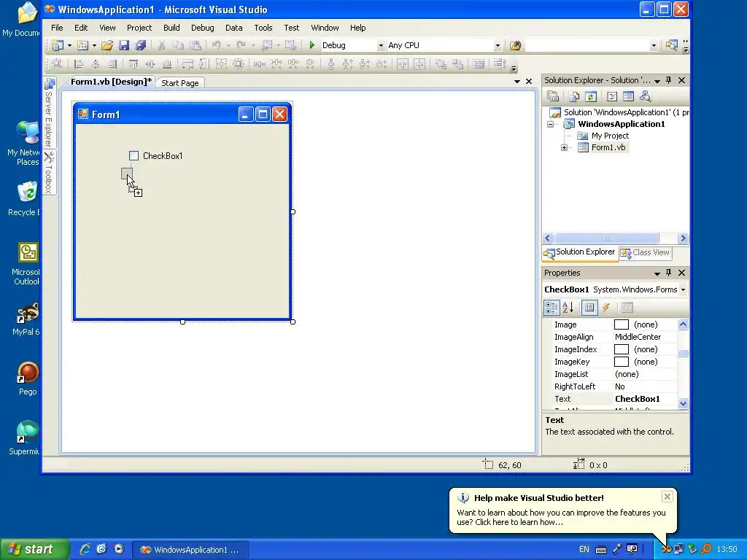Select the My Project tree item
This screenshot has width=747, height=560.
(x=610, y=136)
